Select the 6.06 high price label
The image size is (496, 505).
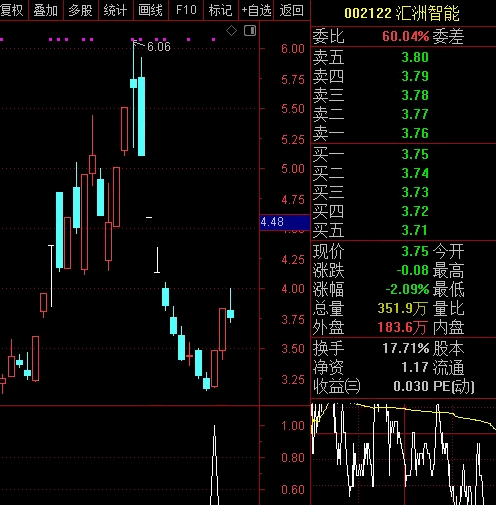[159, 47]
